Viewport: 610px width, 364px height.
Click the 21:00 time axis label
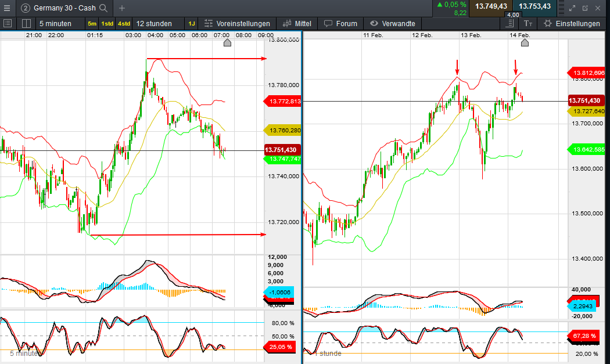point(34,35)
